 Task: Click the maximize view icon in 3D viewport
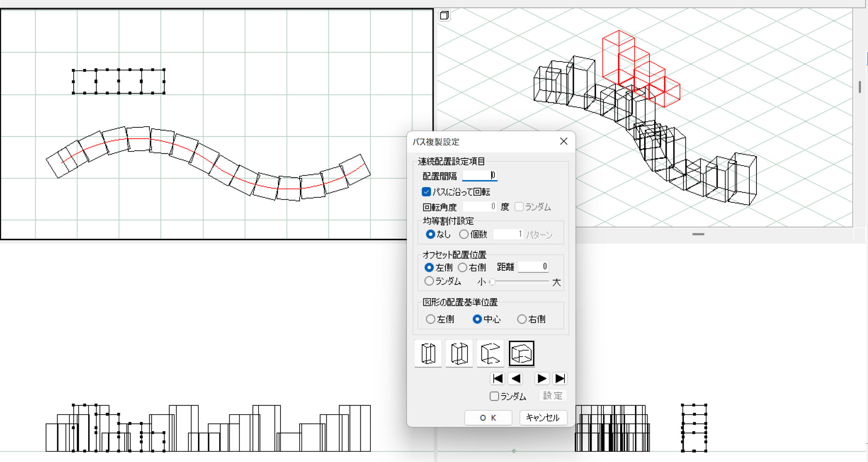444,16
